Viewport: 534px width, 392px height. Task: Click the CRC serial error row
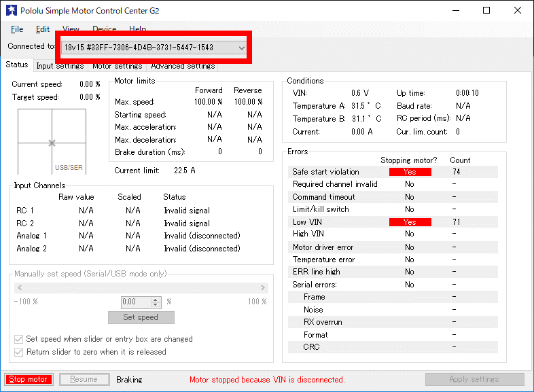pos(393,347)
